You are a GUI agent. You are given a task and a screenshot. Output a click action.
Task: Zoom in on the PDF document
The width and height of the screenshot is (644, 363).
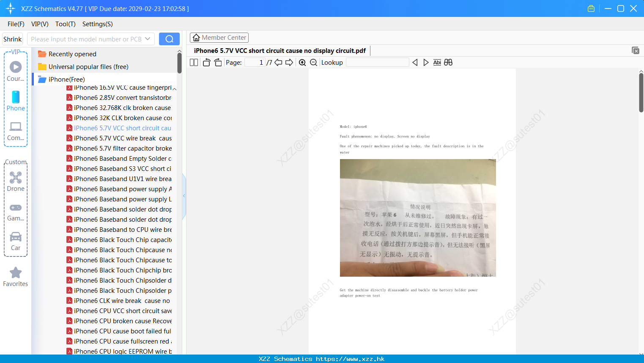302,63
